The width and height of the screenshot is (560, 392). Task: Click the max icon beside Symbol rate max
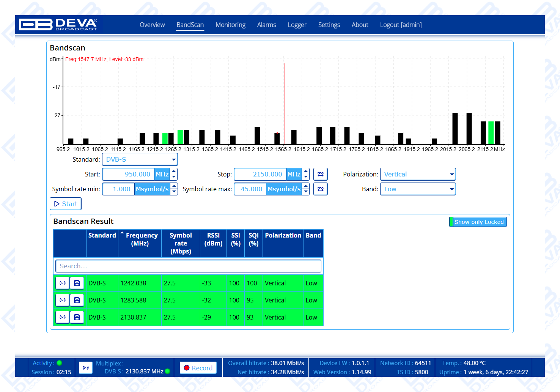[320, 189]
